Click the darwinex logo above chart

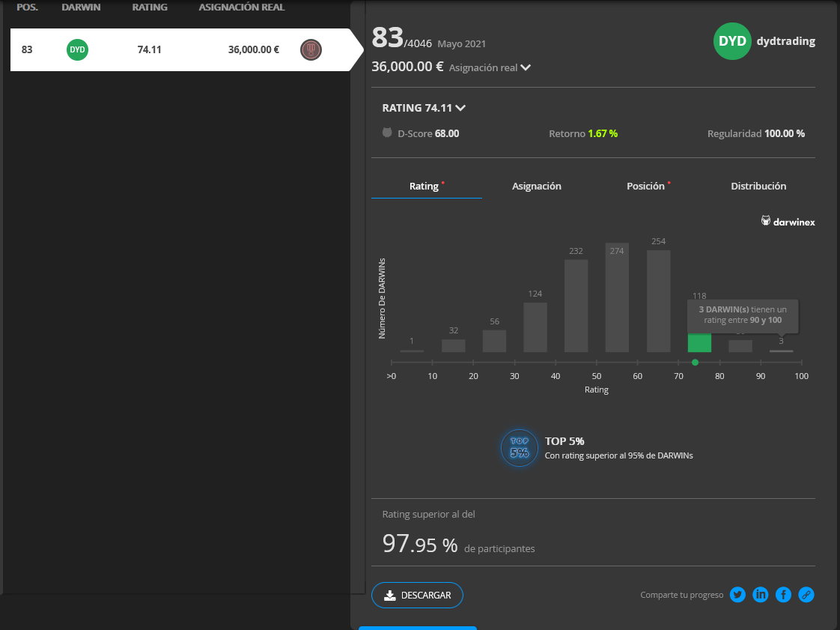(x=788, y=222)
